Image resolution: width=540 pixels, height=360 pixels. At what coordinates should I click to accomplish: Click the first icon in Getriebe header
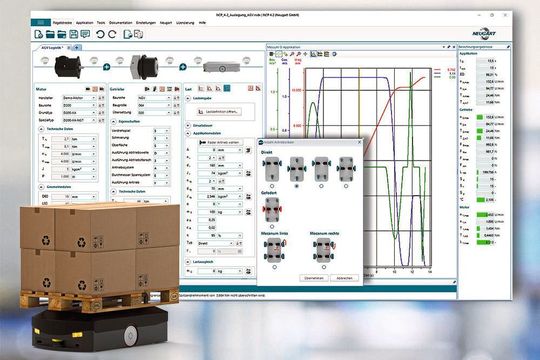pos(147,89)
